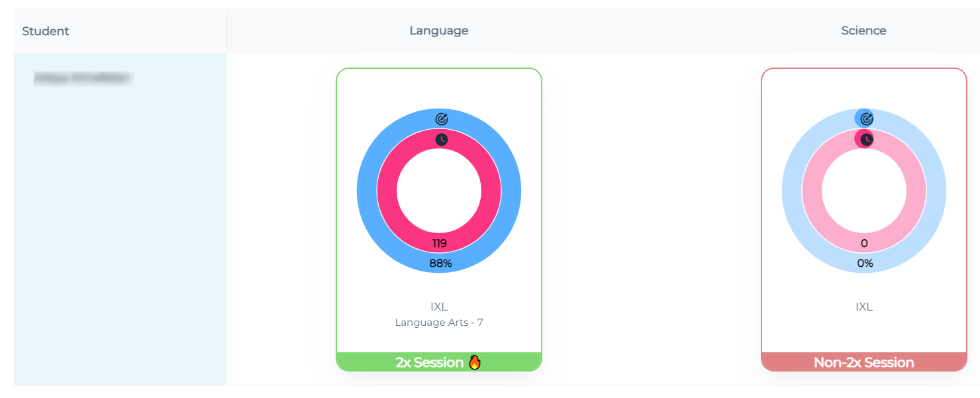The height and width of the screenshot is (398, 980).
Task: Click the IXL label in Language card
Action: (x=438, y=307)
